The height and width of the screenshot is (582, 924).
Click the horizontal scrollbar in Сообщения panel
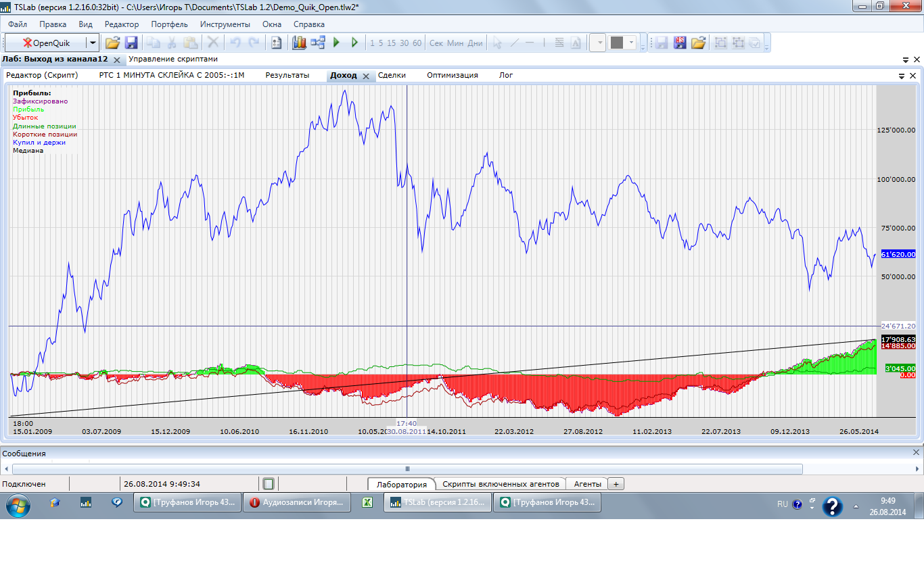click(407, 468)
